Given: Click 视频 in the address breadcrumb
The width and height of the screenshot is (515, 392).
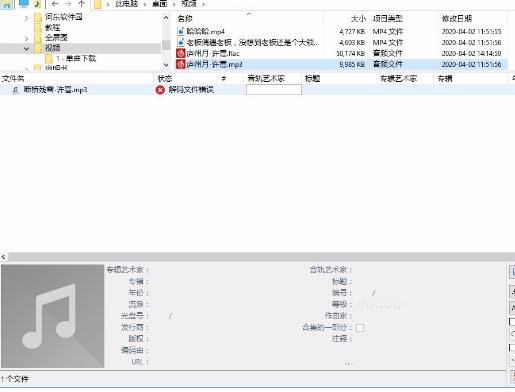Looking at the screenshot, I should point(188,4).
